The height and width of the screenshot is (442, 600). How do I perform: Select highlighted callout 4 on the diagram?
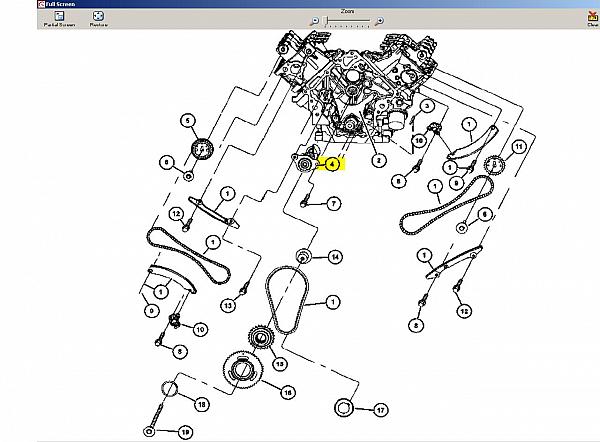tap(332, 164)
